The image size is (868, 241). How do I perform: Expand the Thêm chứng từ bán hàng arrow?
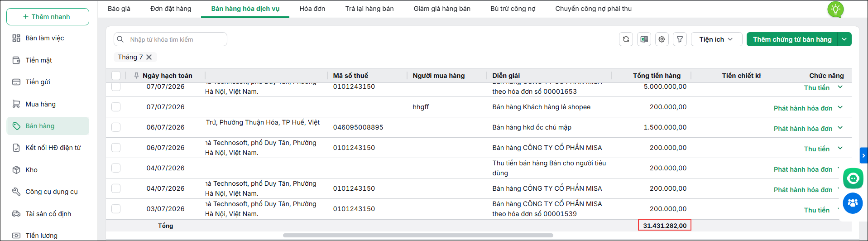[x=844, y=39]
